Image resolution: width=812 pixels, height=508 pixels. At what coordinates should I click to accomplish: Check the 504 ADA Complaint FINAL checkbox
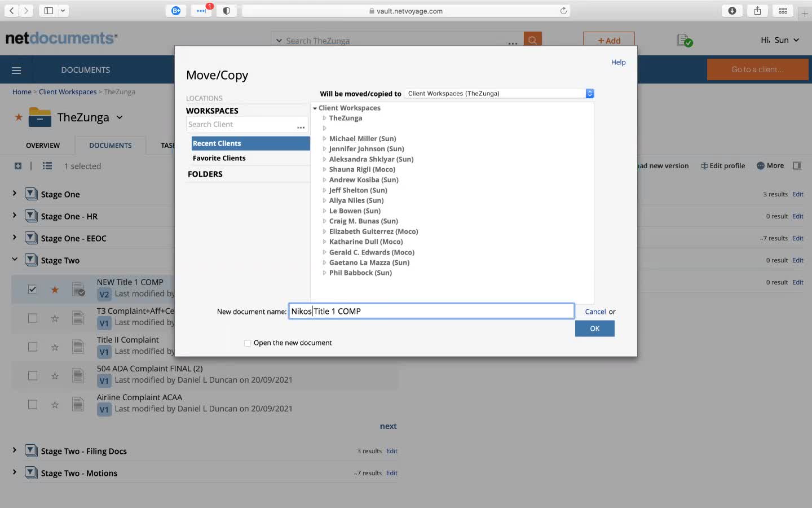click(x=33, y=375)
